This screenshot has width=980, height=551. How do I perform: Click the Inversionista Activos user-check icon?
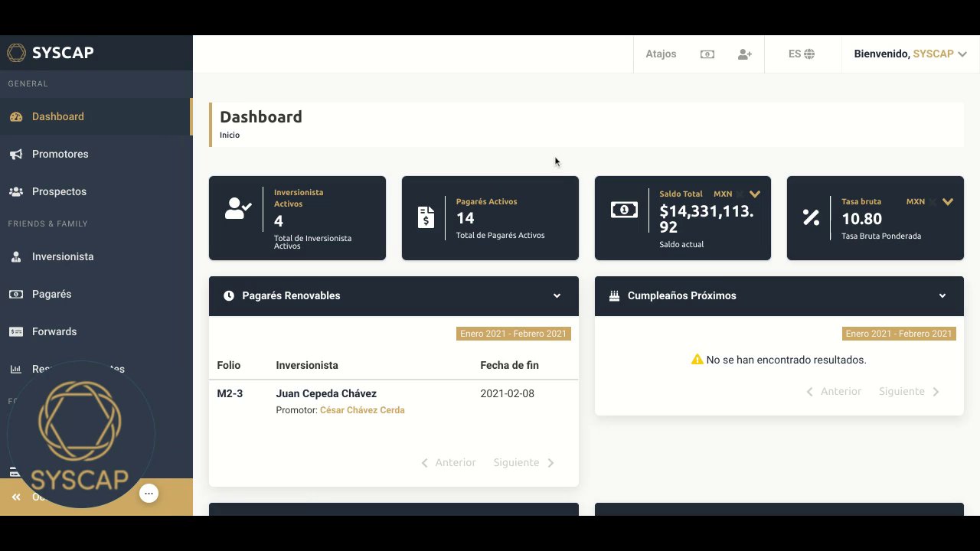[238, 208]
